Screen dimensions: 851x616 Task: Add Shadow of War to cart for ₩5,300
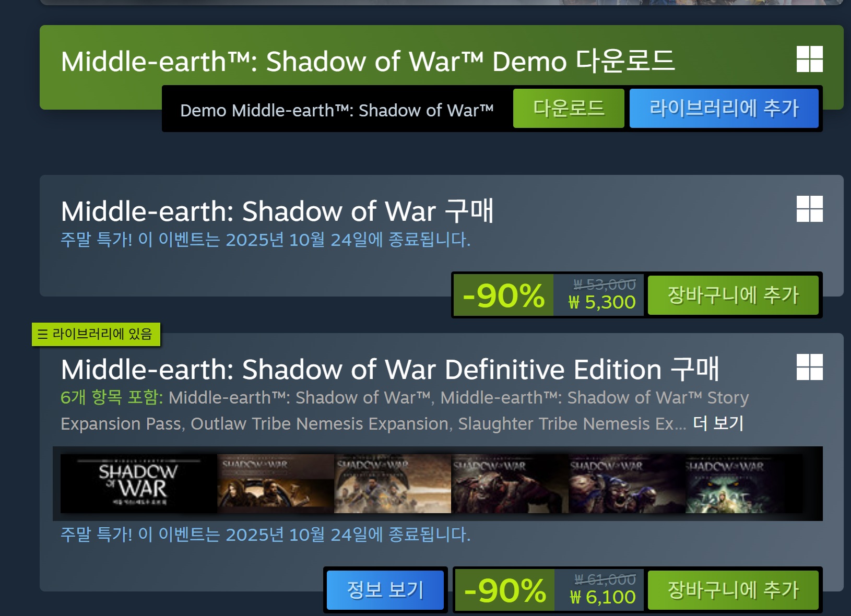[733, 295]
